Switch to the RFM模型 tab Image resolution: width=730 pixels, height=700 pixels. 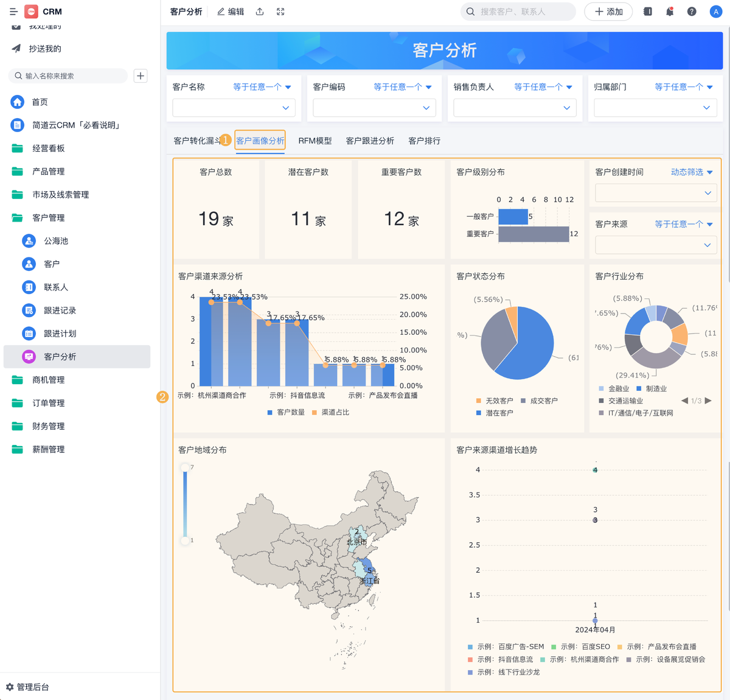coord(315,141)
